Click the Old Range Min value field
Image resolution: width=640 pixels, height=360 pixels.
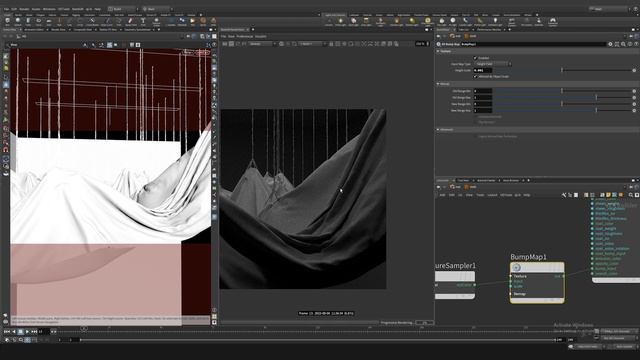click(x=482, y=91)
